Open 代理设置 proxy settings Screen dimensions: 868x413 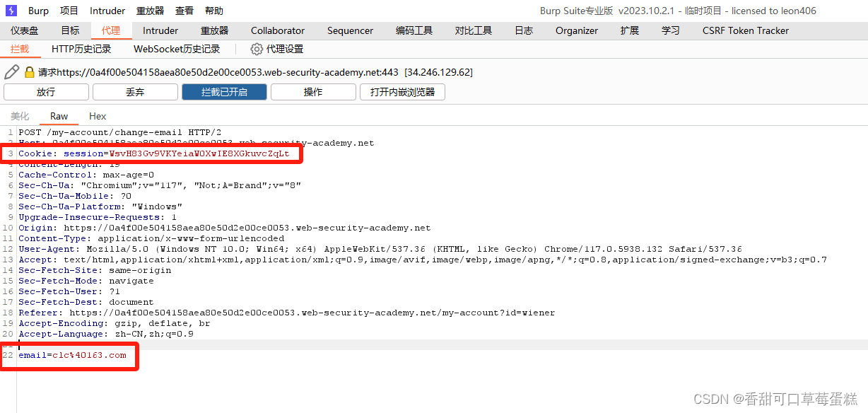click(x=285, y=49)
